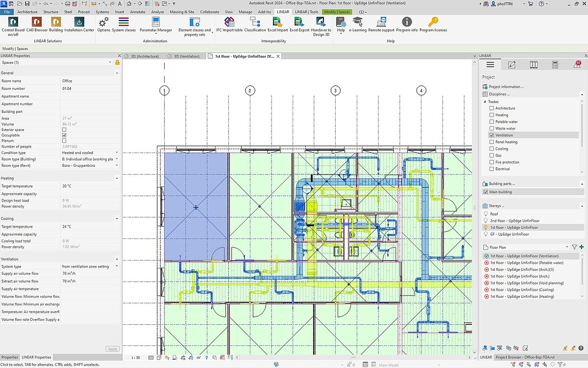The height and width of the screenshot is (368, 588).
Task: Open the File menu
Action: pyautogui.click(x=7, y=11)
